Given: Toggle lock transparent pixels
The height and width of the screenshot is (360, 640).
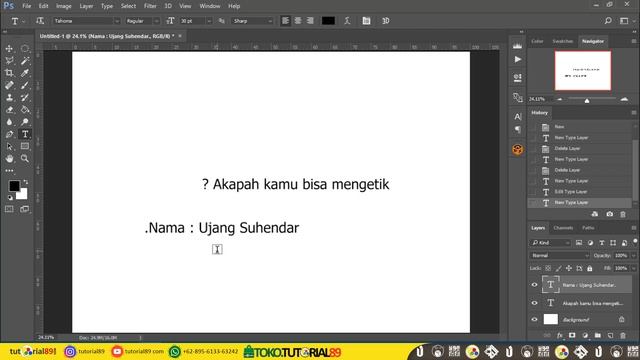Looking at the screenshot, I should pos(548,268).
